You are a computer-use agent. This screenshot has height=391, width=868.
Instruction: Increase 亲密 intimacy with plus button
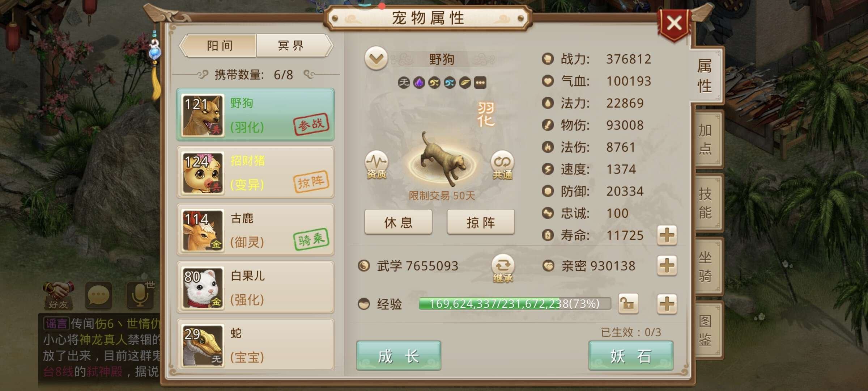(x=667, y=266)
